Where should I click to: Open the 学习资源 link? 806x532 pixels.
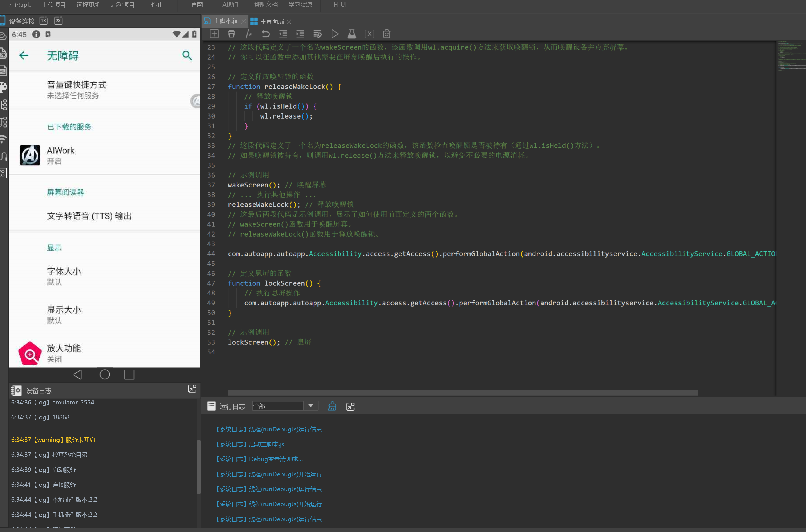coord(300,5)
